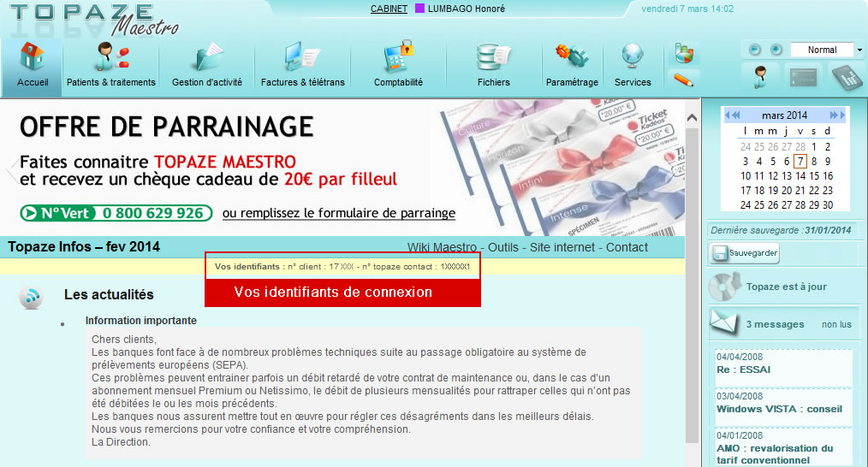This screenshot has height=467, width=868.
Task: Click the orange pencil icon
Action: [684, 80]
